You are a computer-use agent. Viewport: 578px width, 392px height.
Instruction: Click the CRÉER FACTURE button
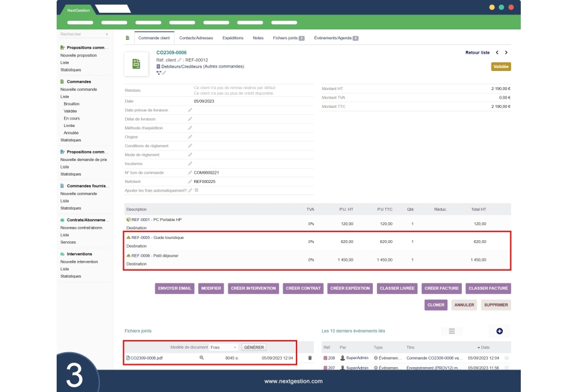point(441,288)
